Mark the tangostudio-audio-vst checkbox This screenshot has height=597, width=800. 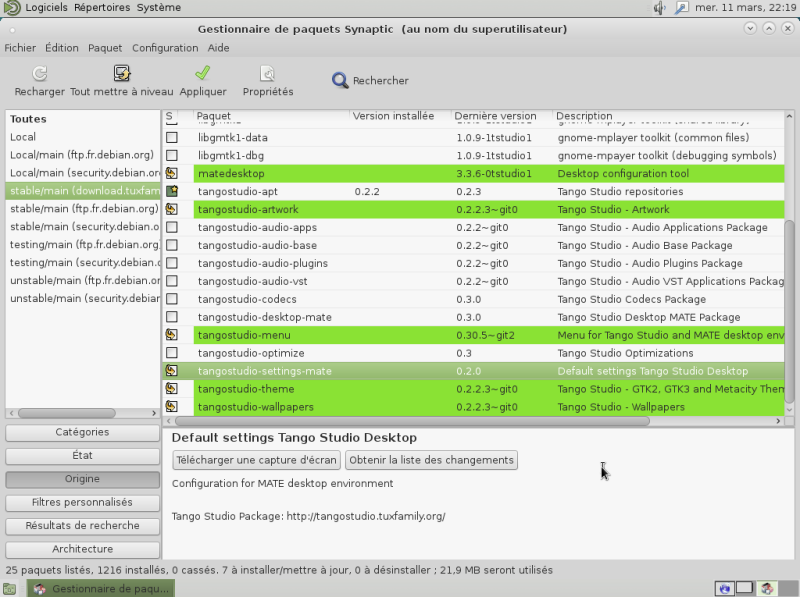point(172,281)
